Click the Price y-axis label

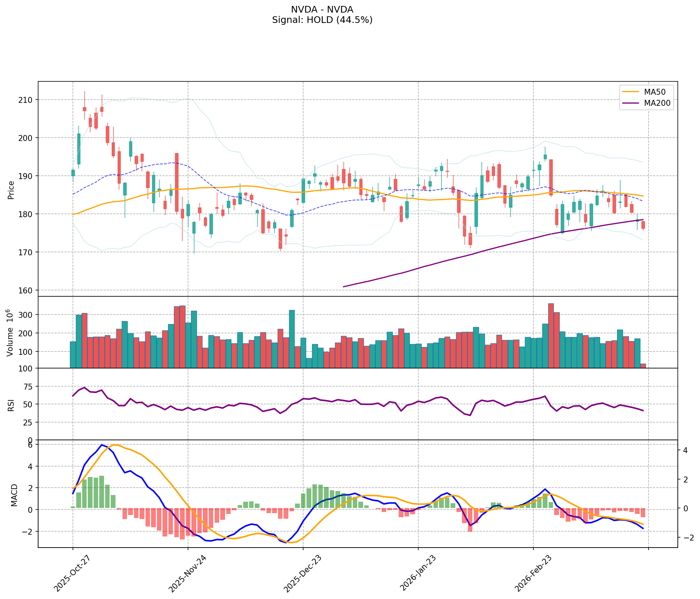pyautogui.click(x=11, y=190)
